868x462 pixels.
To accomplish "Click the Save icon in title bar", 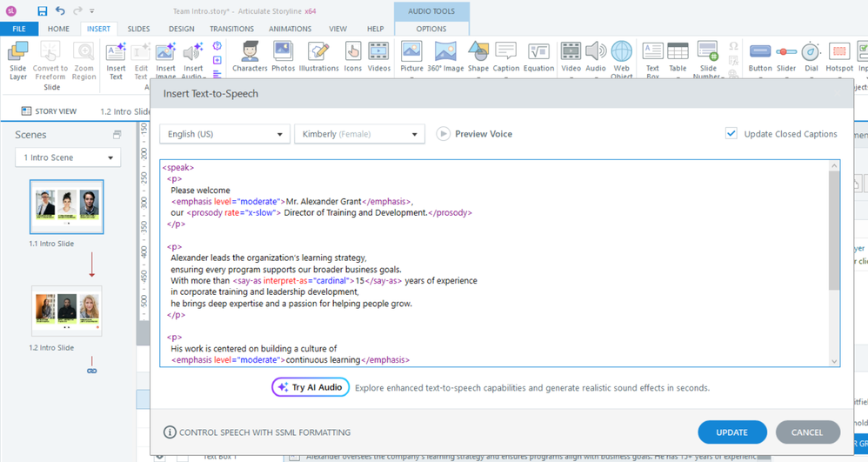I will [x=42, y=11].
